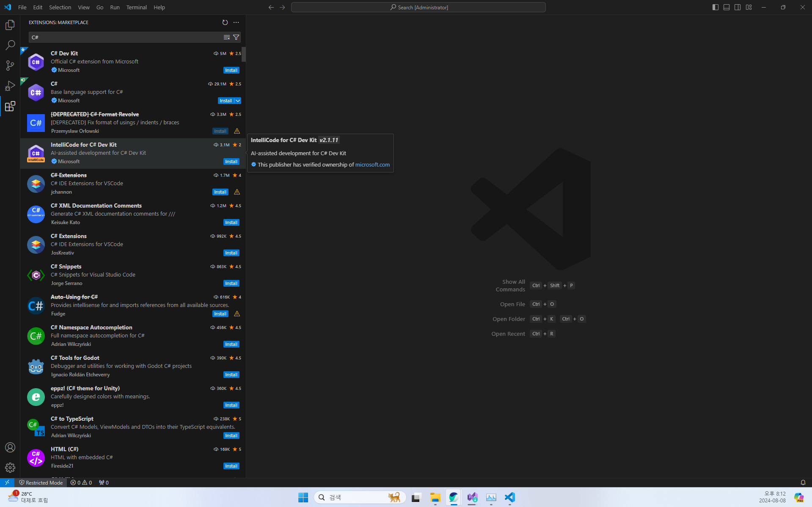Click the title bar command search box
Viewport: 812px width, 507px height.
coord(418,7)
